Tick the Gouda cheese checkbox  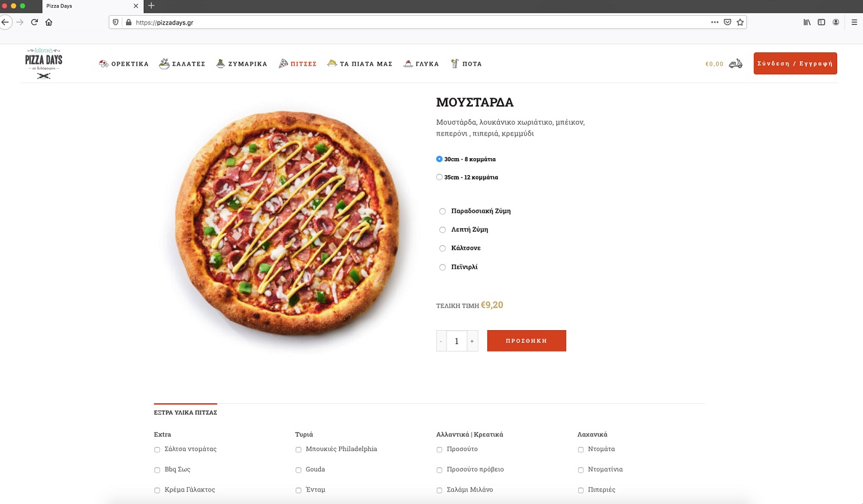click(298, 470)
